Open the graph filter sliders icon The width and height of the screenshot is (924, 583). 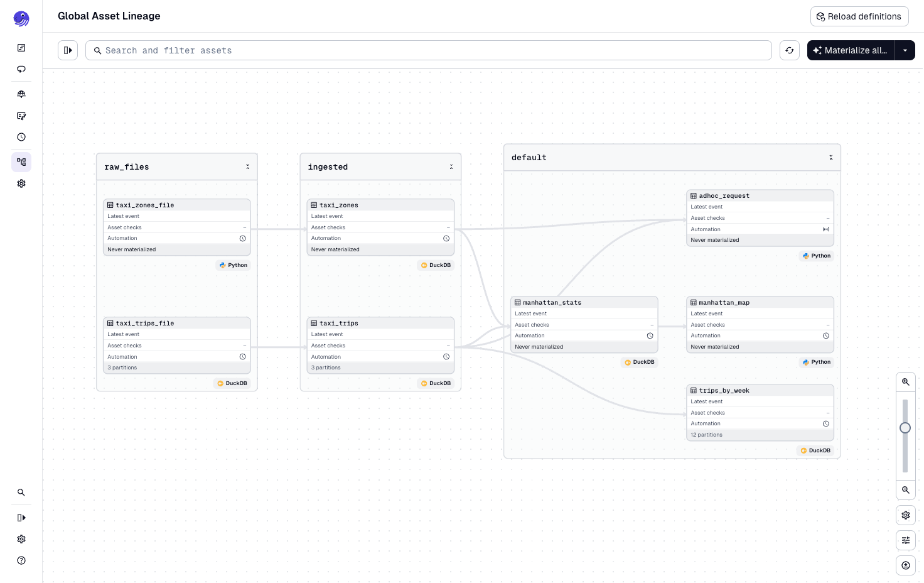coord(906,540)
